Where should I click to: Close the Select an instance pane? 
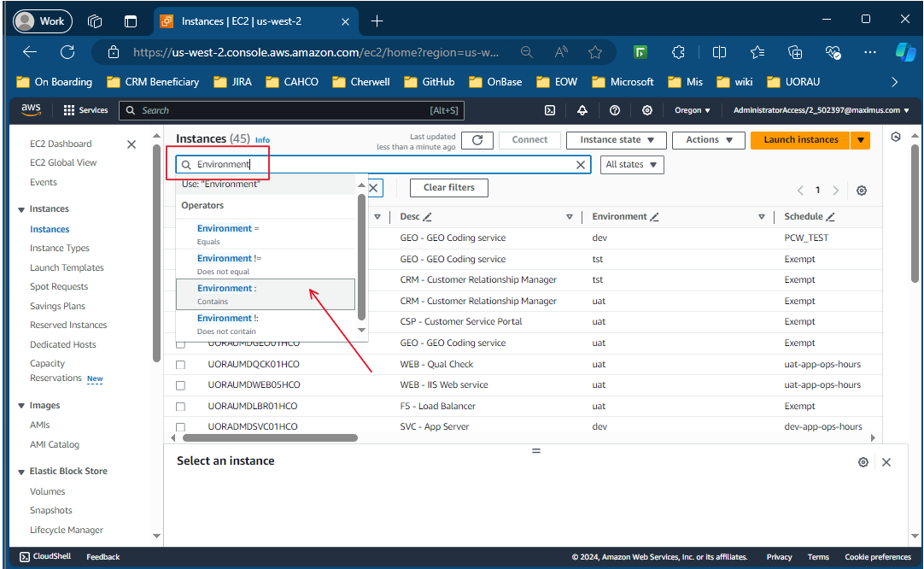tap(886, 462)
